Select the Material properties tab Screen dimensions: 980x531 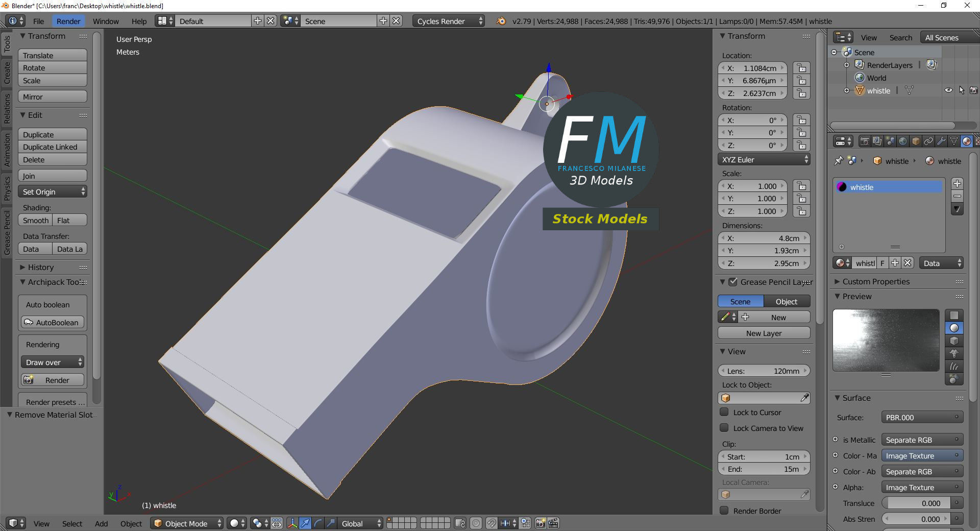pyautogui.click(x=967, y=141)
